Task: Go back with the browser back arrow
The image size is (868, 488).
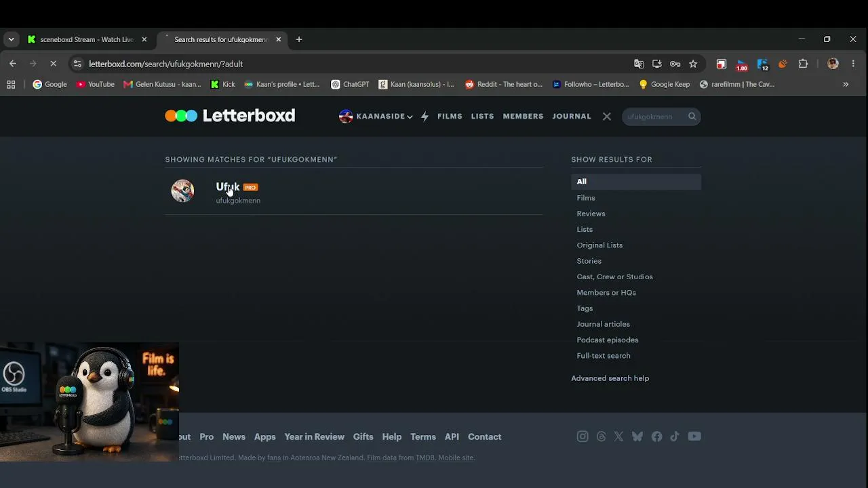Action: [x=13, y=64]
